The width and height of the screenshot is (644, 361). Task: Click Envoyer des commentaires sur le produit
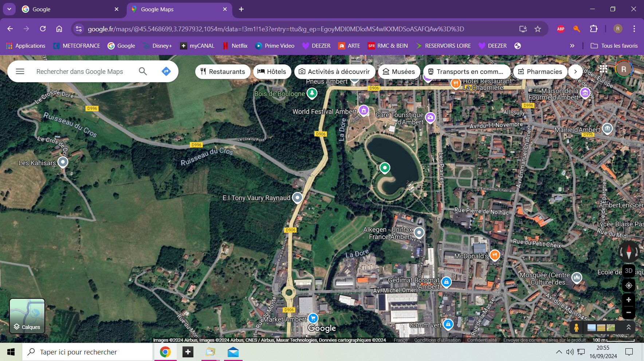click(x=545, y=340)
